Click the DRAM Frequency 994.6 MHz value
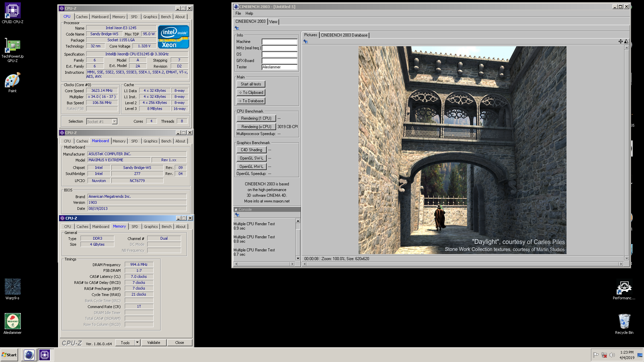 click(139, 264)
